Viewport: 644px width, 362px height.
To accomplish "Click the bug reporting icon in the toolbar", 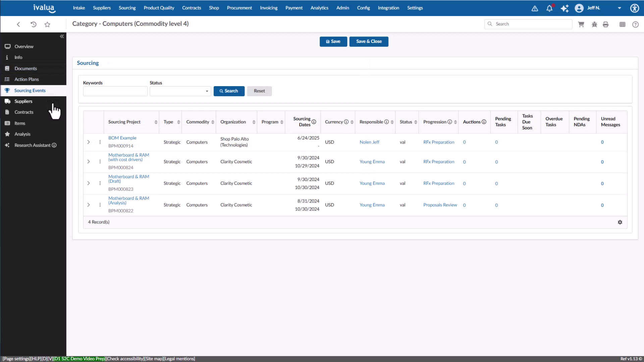I will (594, 24).
